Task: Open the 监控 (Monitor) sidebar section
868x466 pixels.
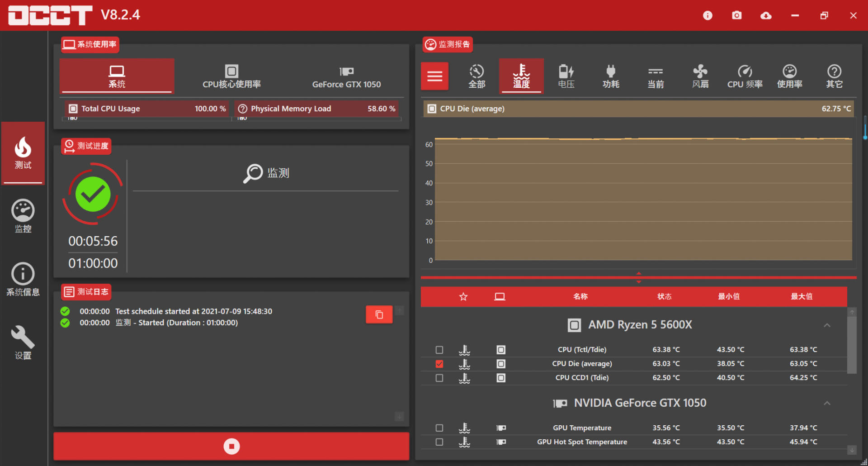Action: click(x=23, y=216)
